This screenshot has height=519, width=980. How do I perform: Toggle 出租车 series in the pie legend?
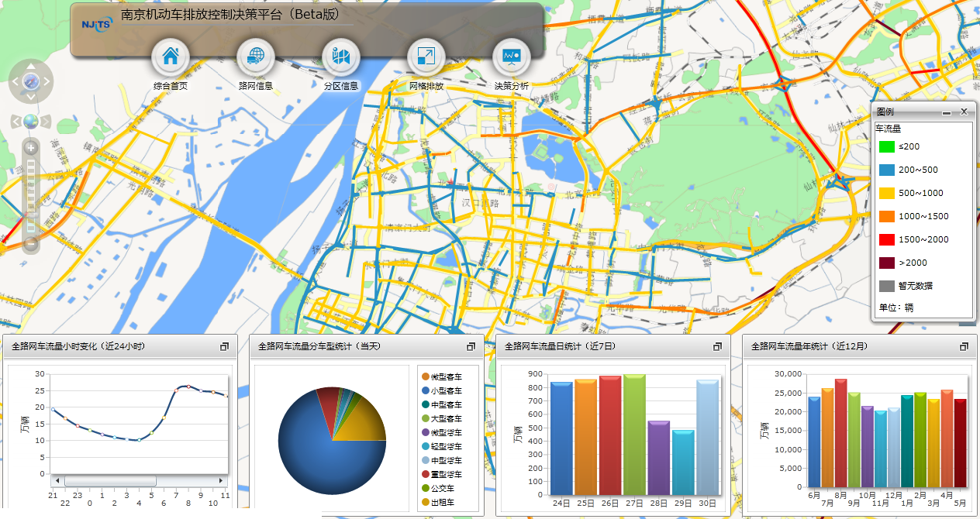tap(442, 502)
